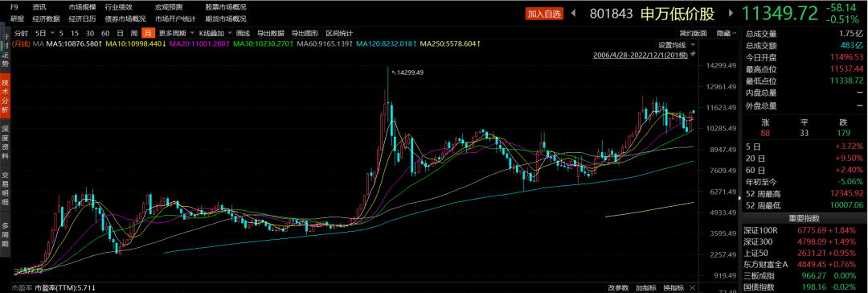This screenshot has height=293, width=868.
Task: Open 市场开户统计 menu item
Action: (x=175, y=19)
